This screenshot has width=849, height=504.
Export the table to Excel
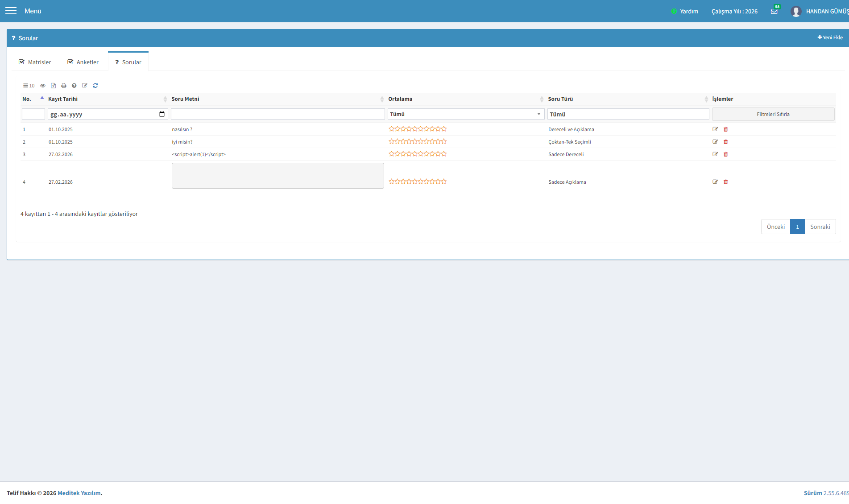pos(53,86)
